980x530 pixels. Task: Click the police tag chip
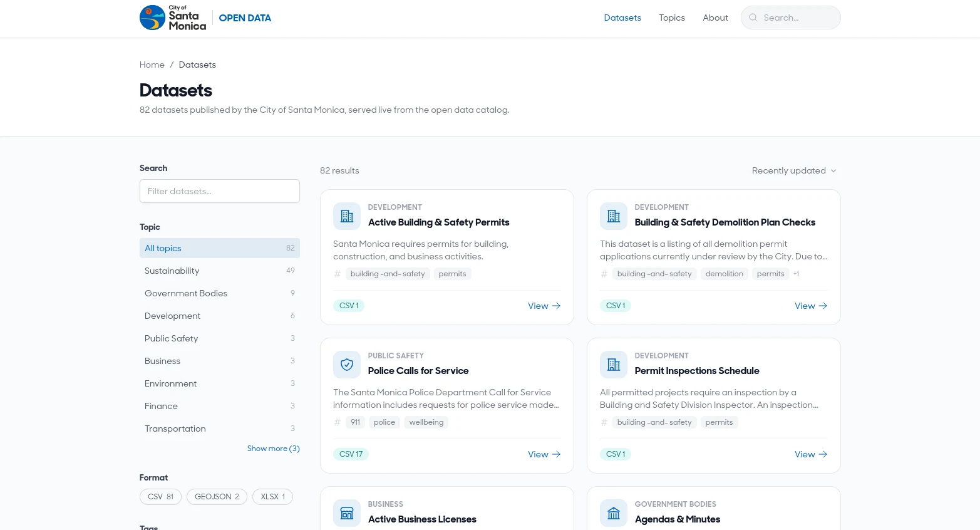click(384, 422)
